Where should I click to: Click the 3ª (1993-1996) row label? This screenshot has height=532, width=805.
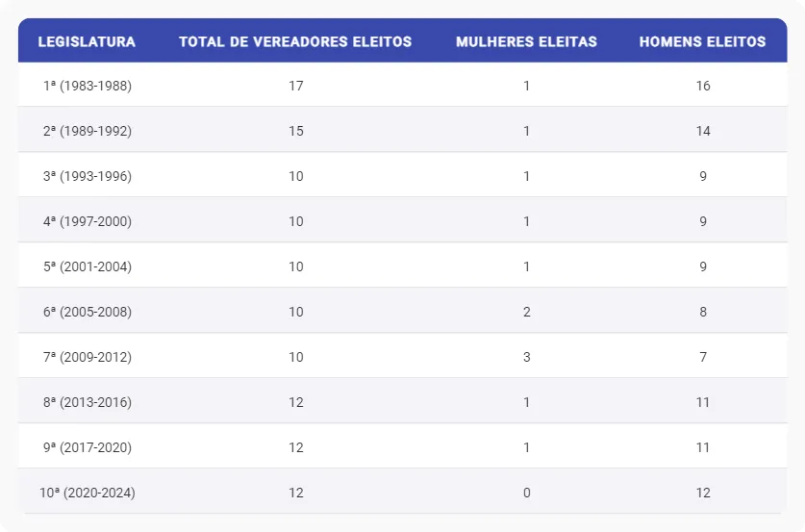[x=88, y=176]
